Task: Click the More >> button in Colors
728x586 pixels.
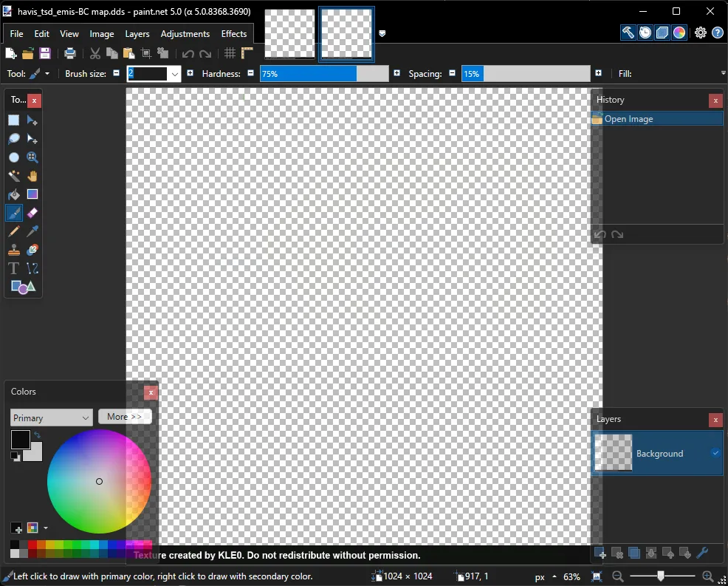Action: [x=124, y=417]
